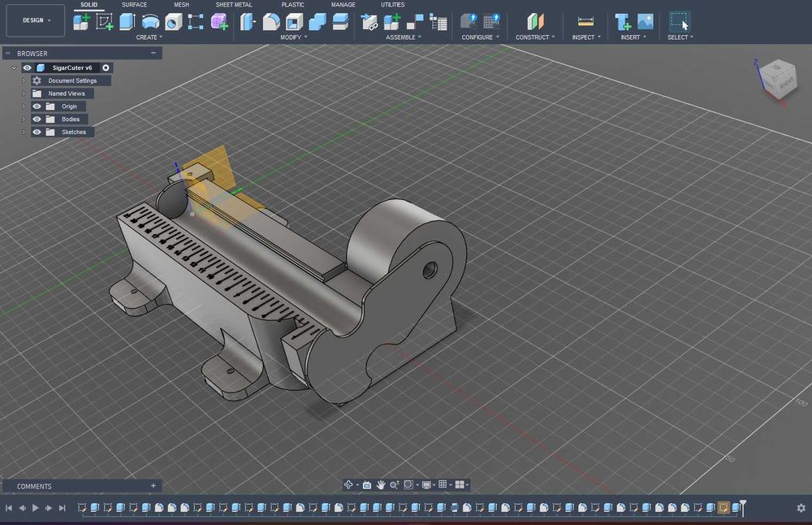Switch to the Manage tab
812x525 pixels.
click(343, 5)
